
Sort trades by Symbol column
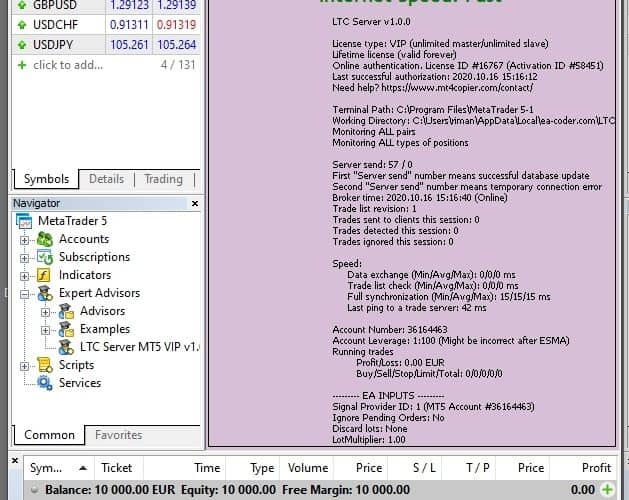pyautogui.click(x=59, y=468)
